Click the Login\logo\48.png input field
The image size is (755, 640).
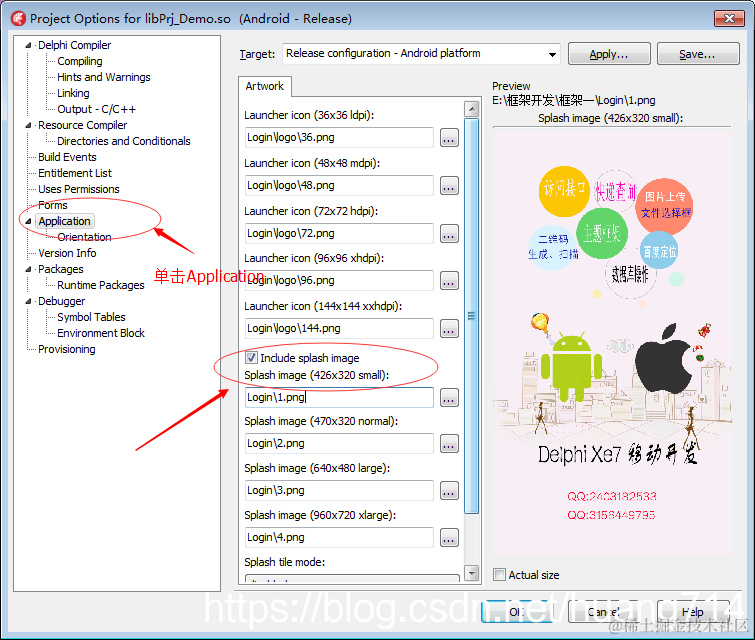click(339, 186)
